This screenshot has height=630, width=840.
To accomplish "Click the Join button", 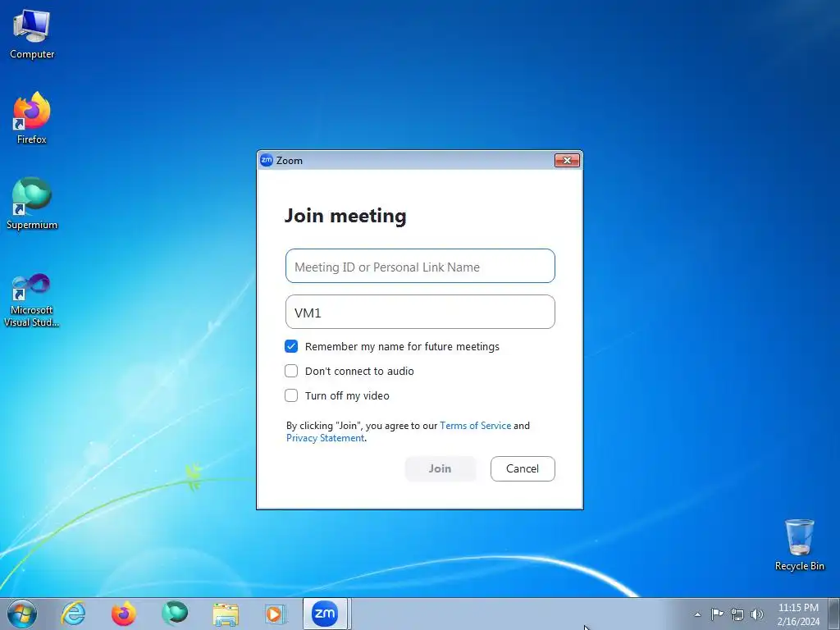I will 440,468.
